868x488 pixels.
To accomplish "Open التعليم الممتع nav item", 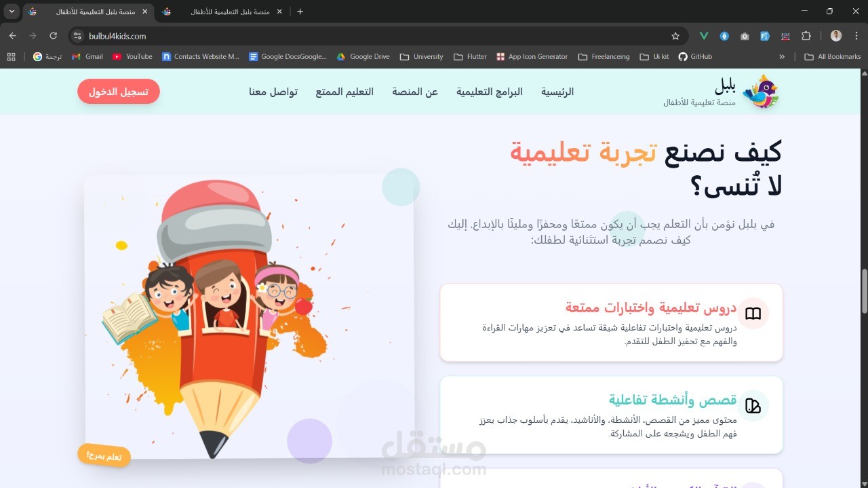I will (344, 92).
